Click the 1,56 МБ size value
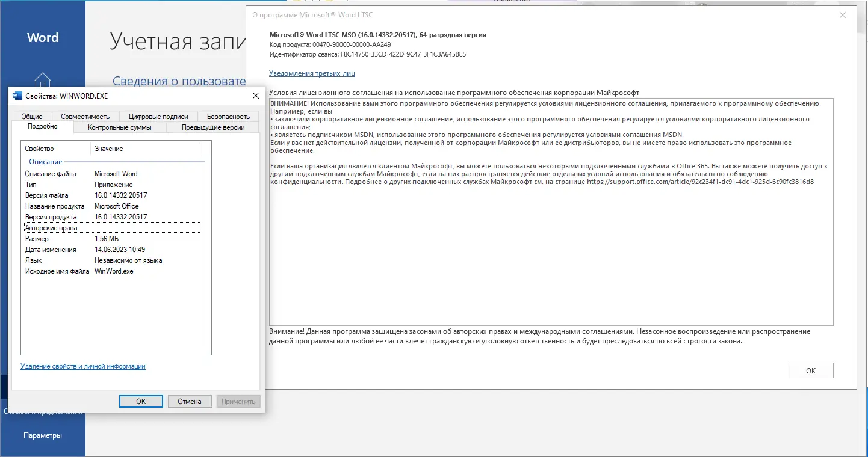The height and width of the screenshot is (457, 868). (107, 239)
